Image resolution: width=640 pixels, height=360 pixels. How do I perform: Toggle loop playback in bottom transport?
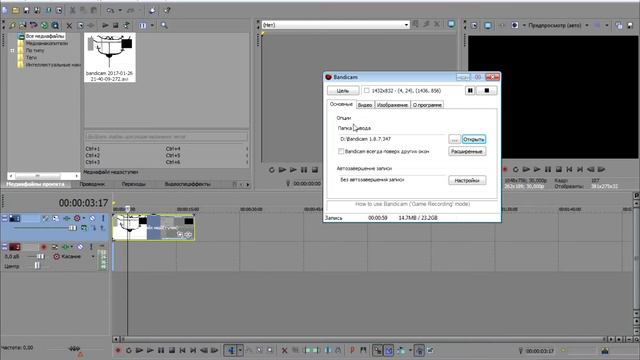pyautogui.click(x=129, y=350)
